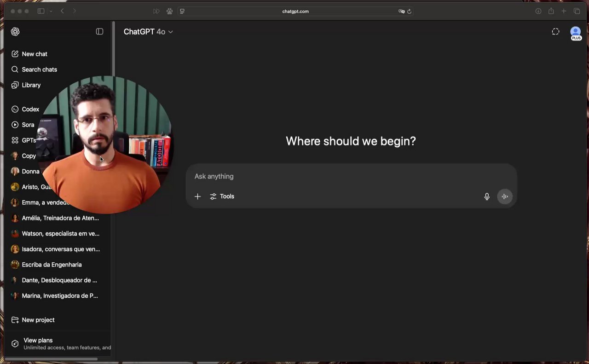Open the Copy GPT avatar
The width and height of the screenshot is (589, 364).
[x=15, y=156]
